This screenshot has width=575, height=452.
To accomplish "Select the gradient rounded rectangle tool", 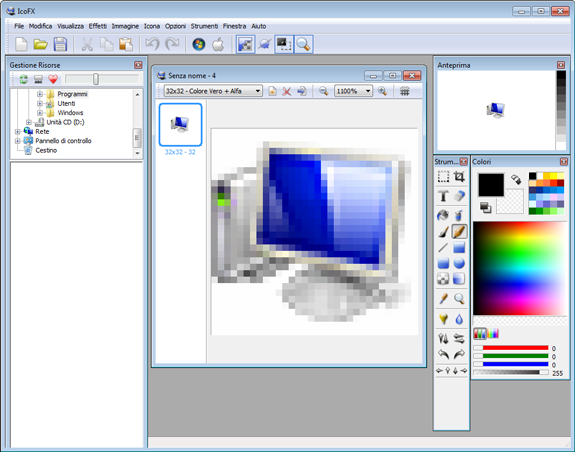I will tap(459, 279).
